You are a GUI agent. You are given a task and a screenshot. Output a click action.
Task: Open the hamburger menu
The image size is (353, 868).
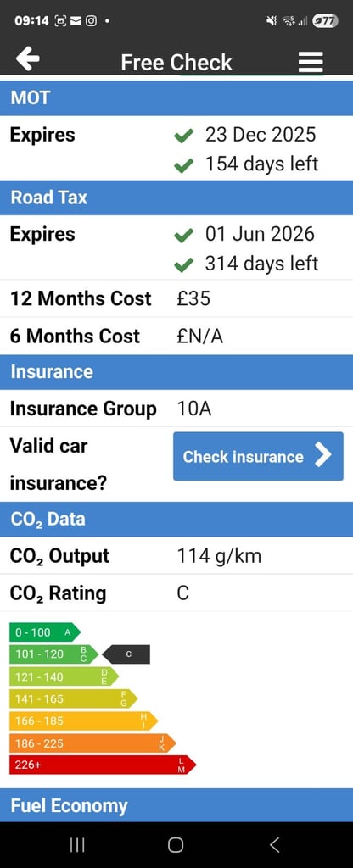311,61
